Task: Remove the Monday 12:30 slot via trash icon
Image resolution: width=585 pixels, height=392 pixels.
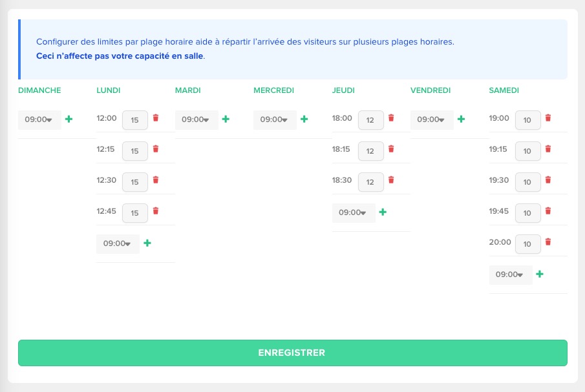Action: (155, 180)
